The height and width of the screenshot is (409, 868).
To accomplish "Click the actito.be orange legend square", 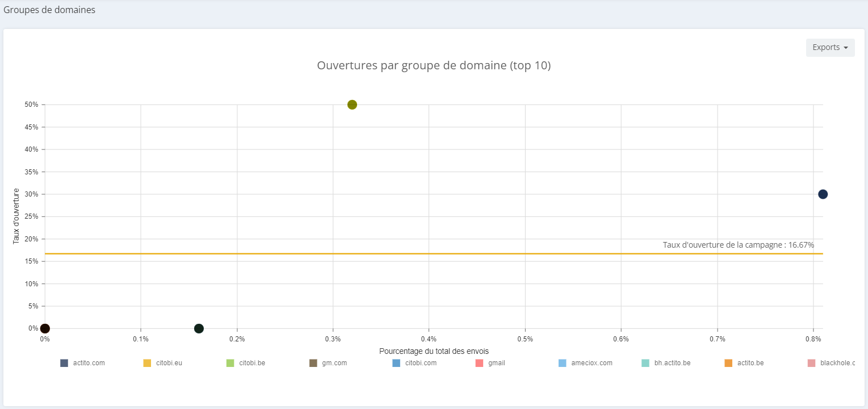I will tap(728, 363).
